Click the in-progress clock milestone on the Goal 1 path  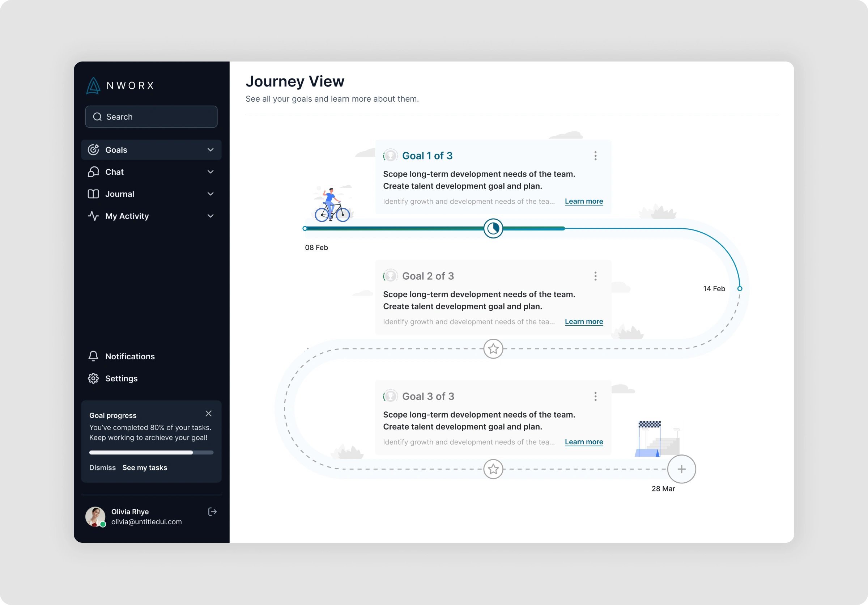493,228
